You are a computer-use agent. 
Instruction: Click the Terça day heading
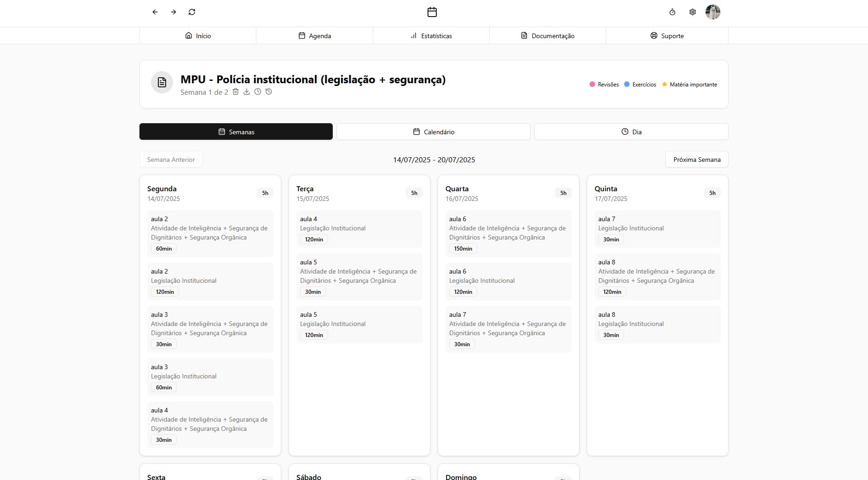point(305,189)
